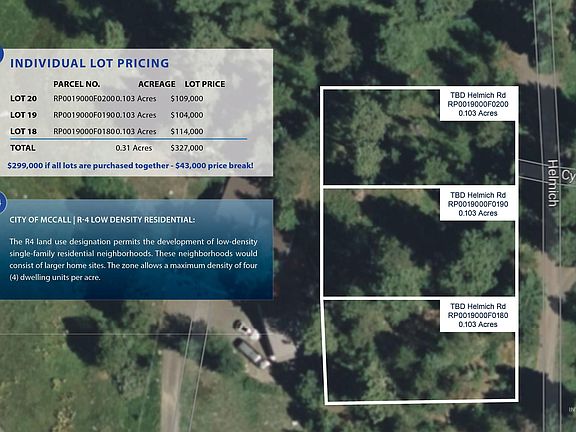Select the Lot 18 row label

[24, 132]
